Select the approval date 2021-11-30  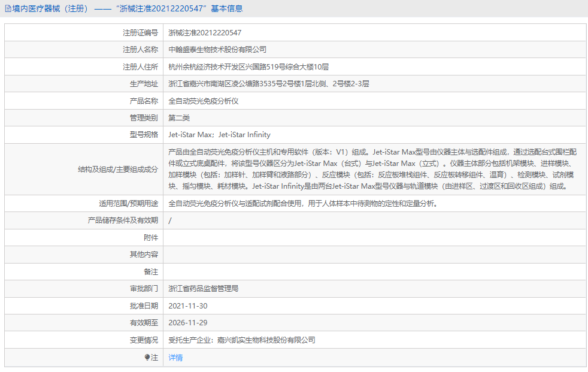coord(188,306)
